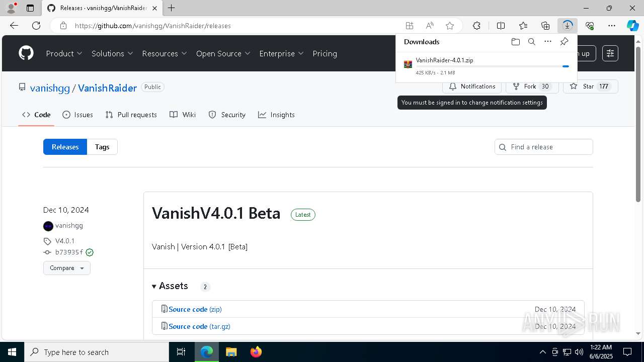The height and width of the screenshot is (362, 644).
Task: Open Task View on taskbar
Action: coord(181,352)
